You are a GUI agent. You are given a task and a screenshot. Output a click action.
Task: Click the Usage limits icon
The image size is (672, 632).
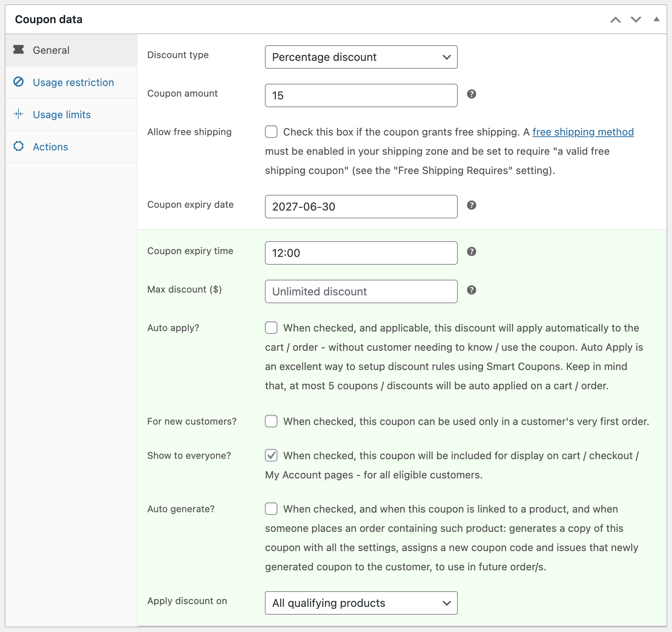tap(18, 114)
